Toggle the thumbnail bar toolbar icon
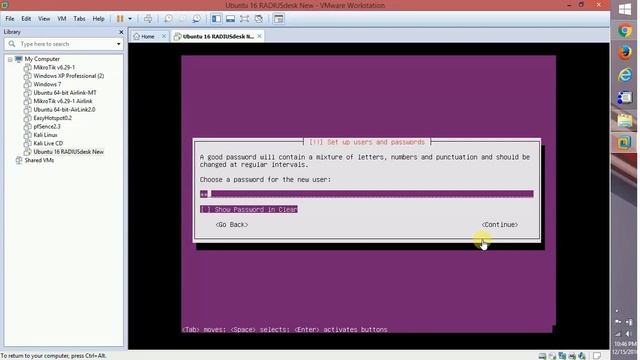Image resolution: width=640 pixels, height=360 pixels. [230, 19]
